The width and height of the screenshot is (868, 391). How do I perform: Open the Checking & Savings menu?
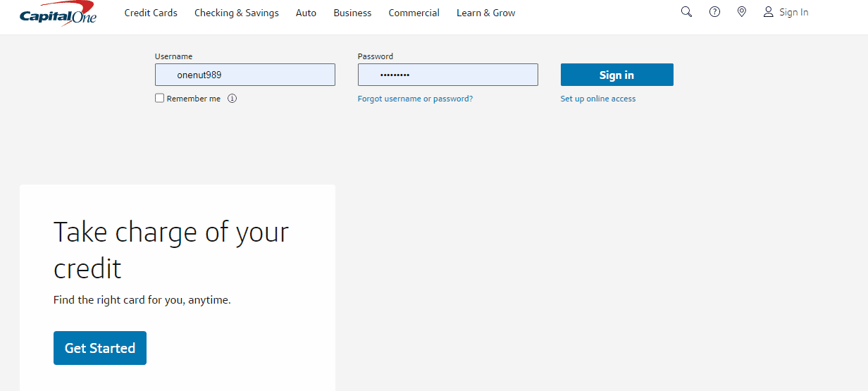pos(237,13)
